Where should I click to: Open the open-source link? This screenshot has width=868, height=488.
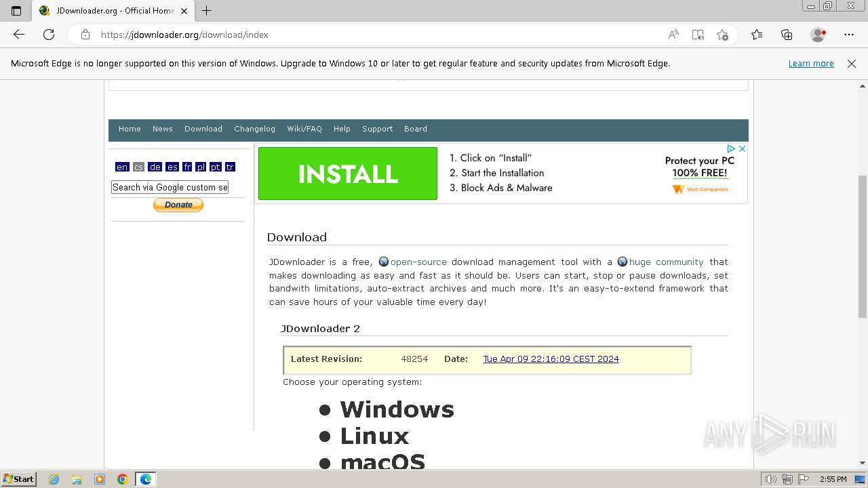coord(418,262)
